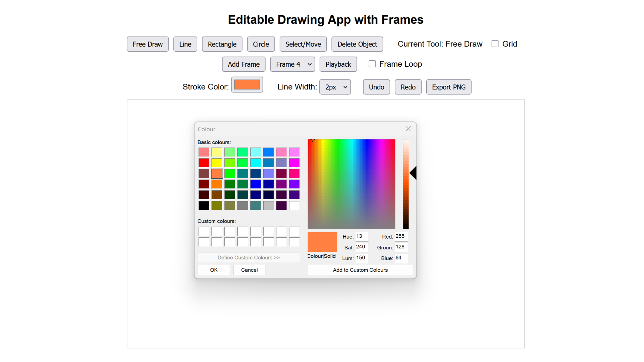This screenshot has width=644, height=362.
Task: Select teal basic colour swatch
Action: point(243,174)
